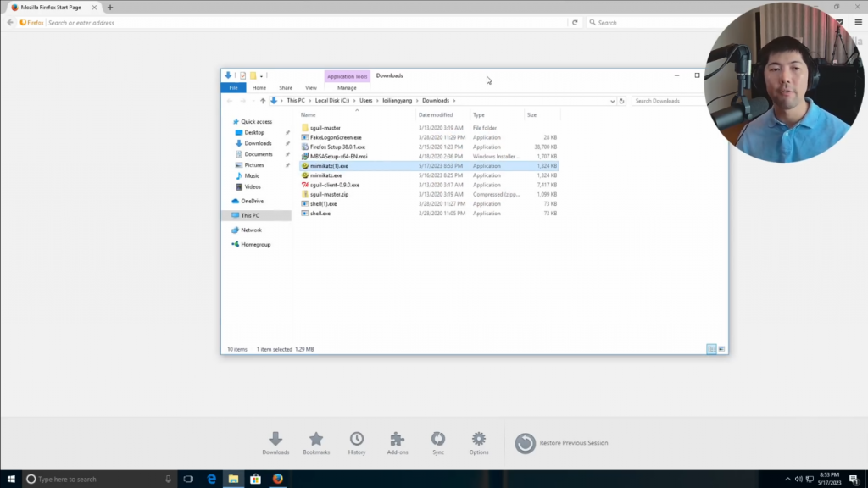Sort files by Date modified column
The width and height of the screenshot is (868, 488).
[x=436, y=114]
